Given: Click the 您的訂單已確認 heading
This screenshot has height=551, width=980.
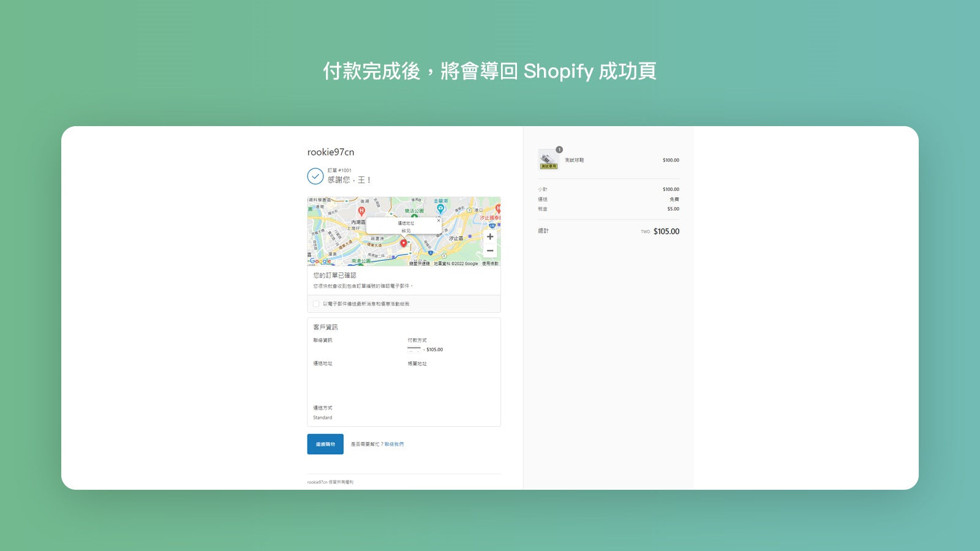Looking at the screenshot, I should 334,275.
